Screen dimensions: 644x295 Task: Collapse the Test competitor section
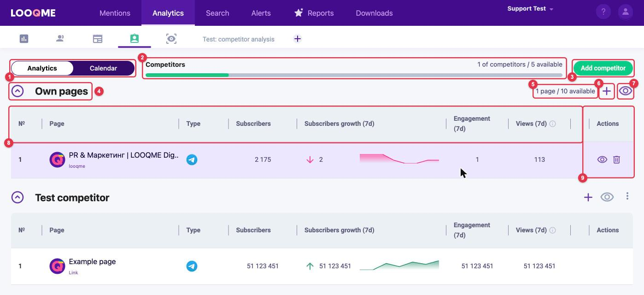pyautogui.click(x=18, y=197)
